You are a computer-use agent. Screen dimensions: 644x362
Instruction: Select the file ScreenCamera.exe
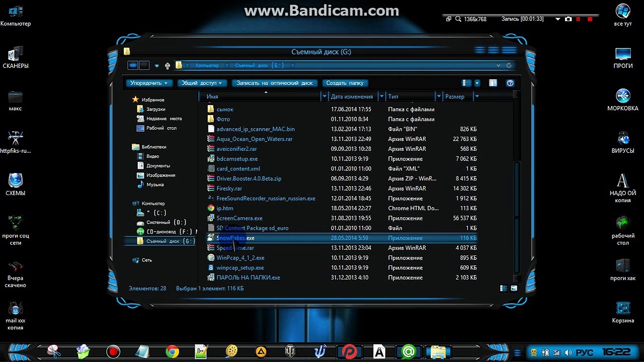tap(239, 218)
